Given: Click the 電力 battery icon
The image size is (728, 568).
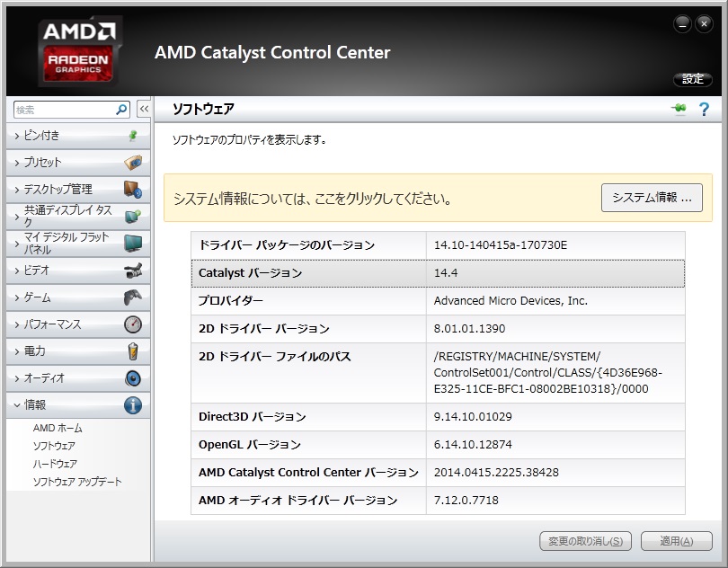Looking at the screenshot, I should [132, 351].
